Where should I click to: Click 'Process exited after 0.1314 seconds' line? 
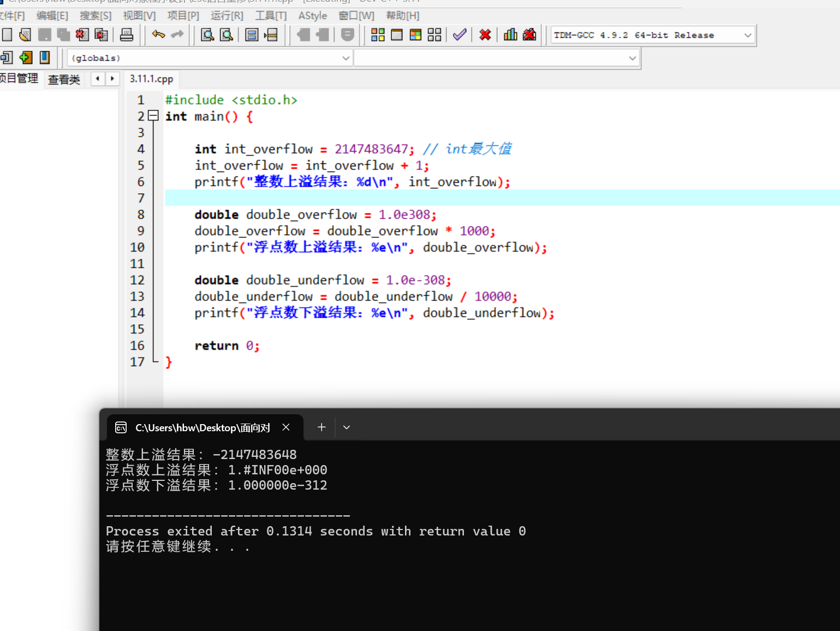tap(316, 531)
